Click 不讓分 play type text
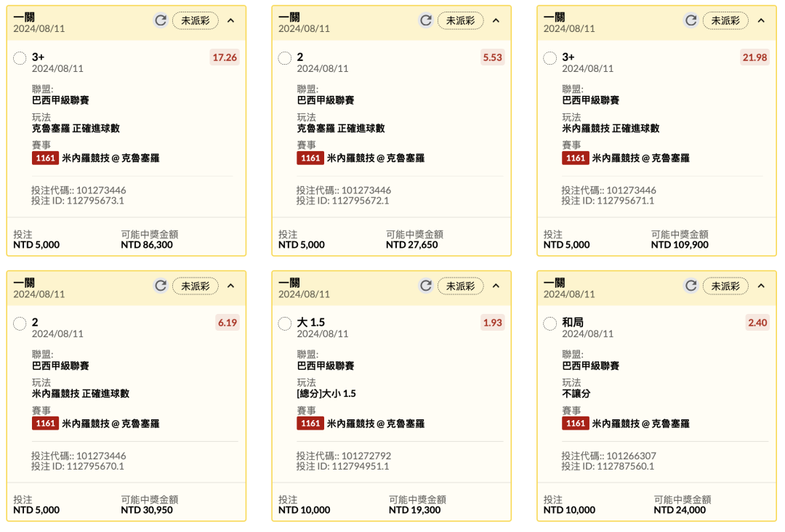785x532 pixels. pyautogui.click(x=576, y=393)
